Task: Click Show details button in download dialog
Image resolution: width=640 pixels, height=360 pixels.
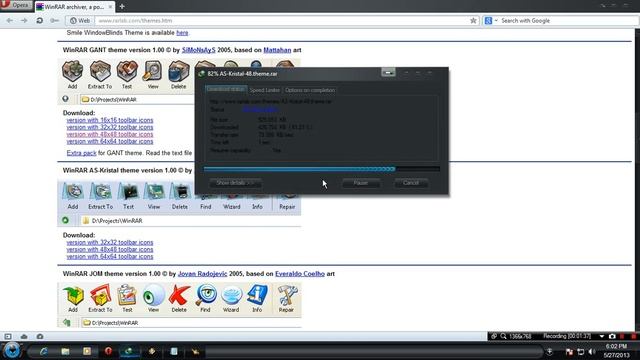Action: pos(235,183)
